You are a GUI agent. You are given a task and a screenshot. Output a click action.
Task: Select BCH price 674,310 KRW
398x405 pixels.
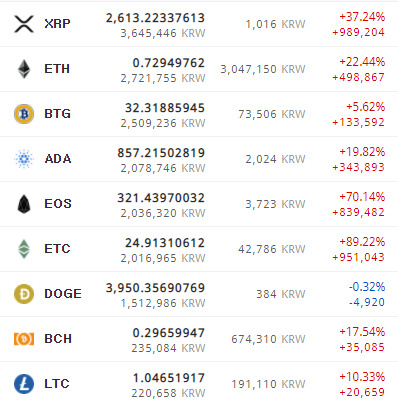point(268,339)
